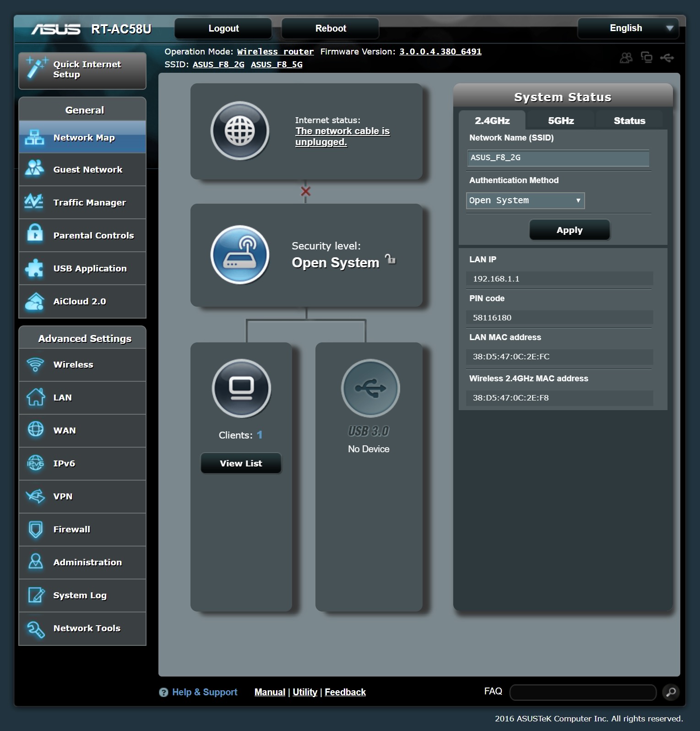Open the Authentication Method dropdown
Screen dimensions: 700x731
(x=525, y=200)
